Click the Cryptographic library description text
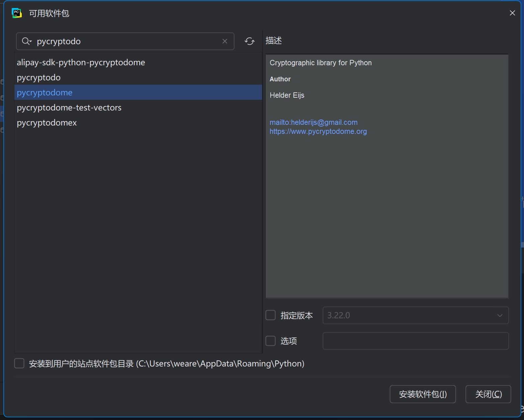Image resolution: width=524 pixels, height=420 pixels. coord(321,63)
